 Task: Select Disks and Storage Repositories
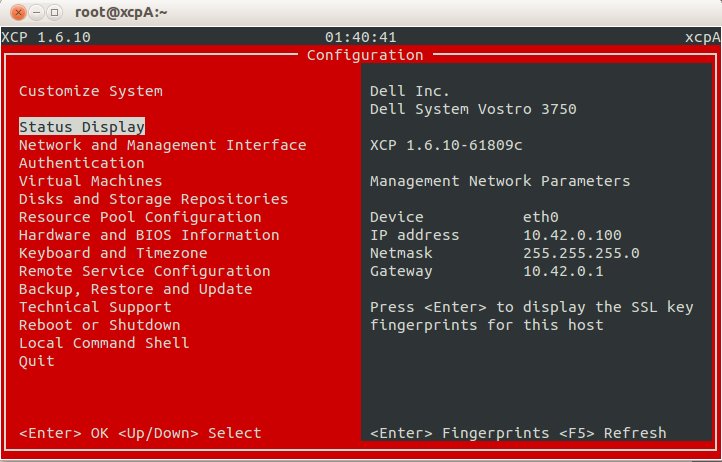pyautogui.click(x=153, y=199)
